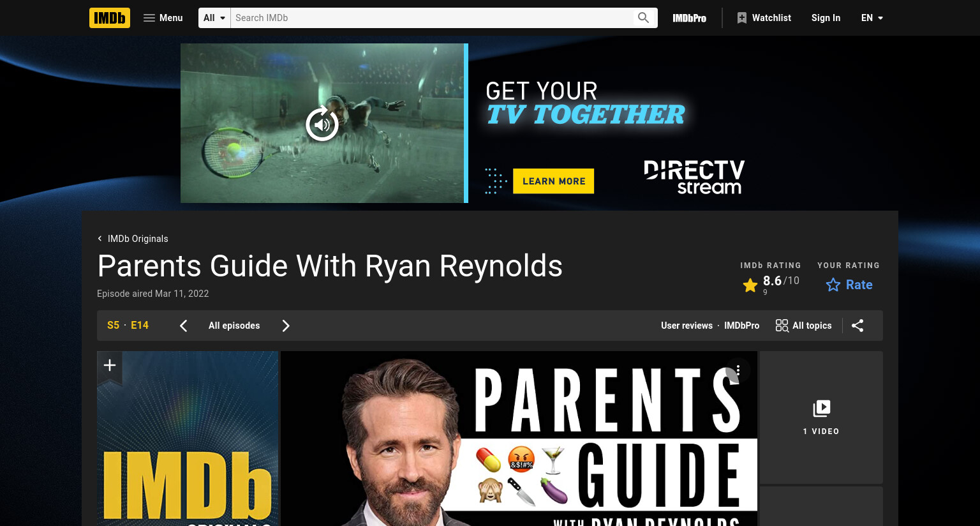Replay the ad video with sound
The height and width of the screenshot is (526, 980).
pos(322,124)
